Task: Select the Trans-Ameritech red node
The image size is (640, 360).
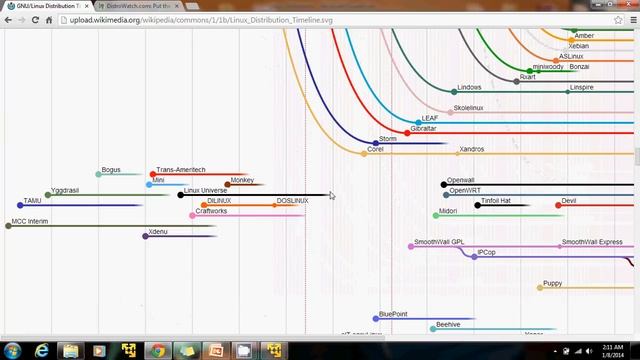Action: coord(153,174)
